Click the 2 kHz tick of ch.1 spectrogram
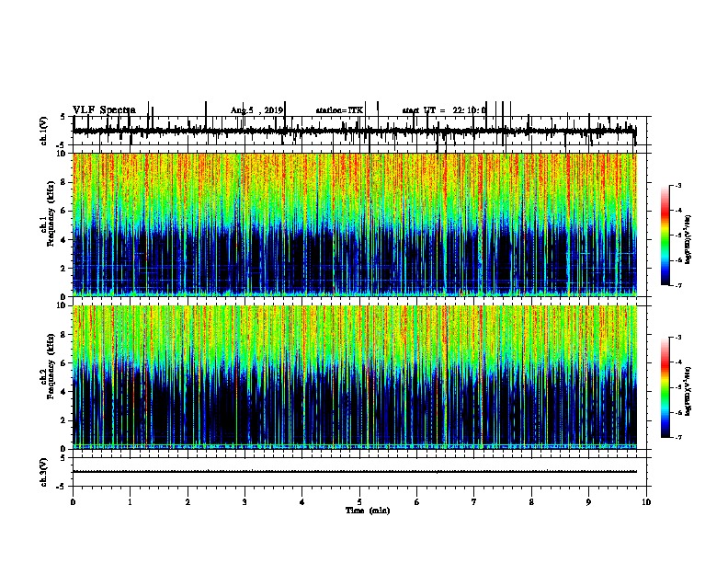Viewport: 728px width, 563px height. tap(64, 268)
